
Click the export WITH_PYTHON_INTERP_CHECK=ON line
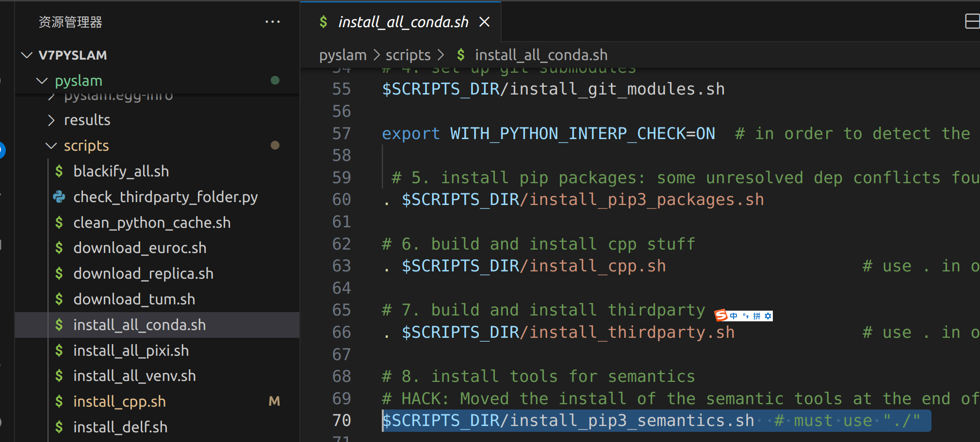click(x=549, y=134)
